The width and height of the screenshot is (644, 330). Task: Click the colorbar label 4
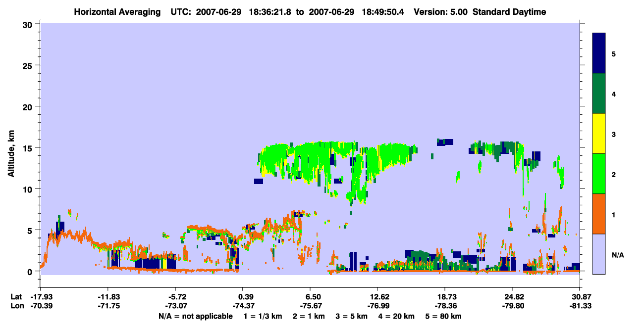tap(614, 94)
